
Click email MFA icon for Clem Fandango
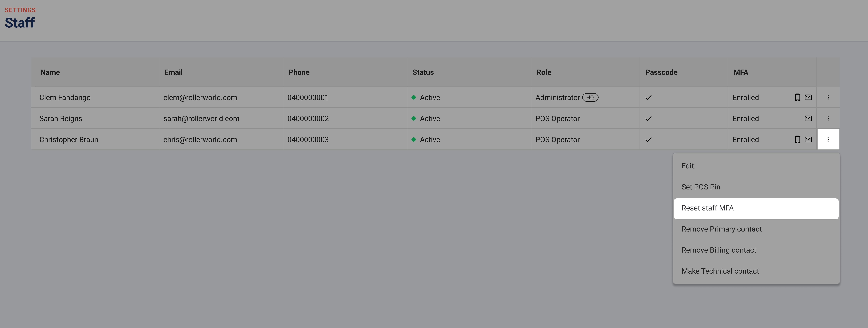click(x=808, y=97)
